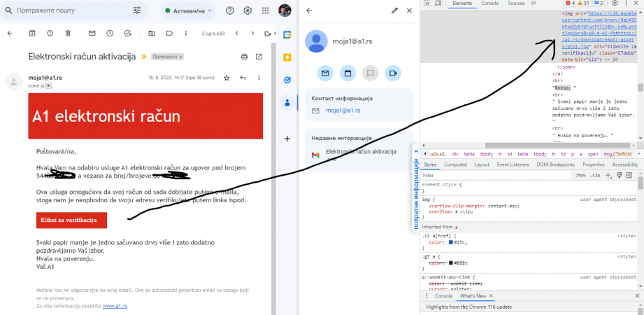Viewport: 644px width, 315px height.
Task: Click the #222 color swatch
Action: [x=451, y=262]
